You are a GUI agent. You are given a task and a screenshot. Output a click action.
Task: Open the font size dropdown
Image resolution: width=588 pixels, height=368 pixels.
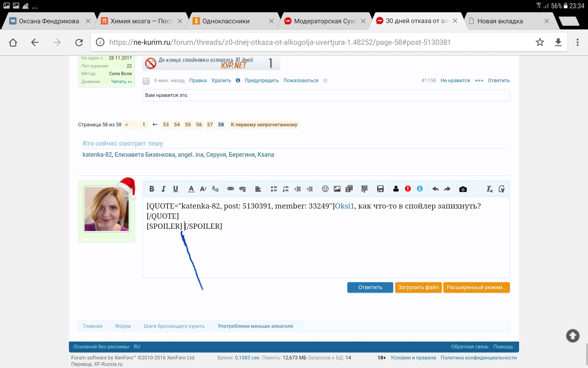point(203,189)
